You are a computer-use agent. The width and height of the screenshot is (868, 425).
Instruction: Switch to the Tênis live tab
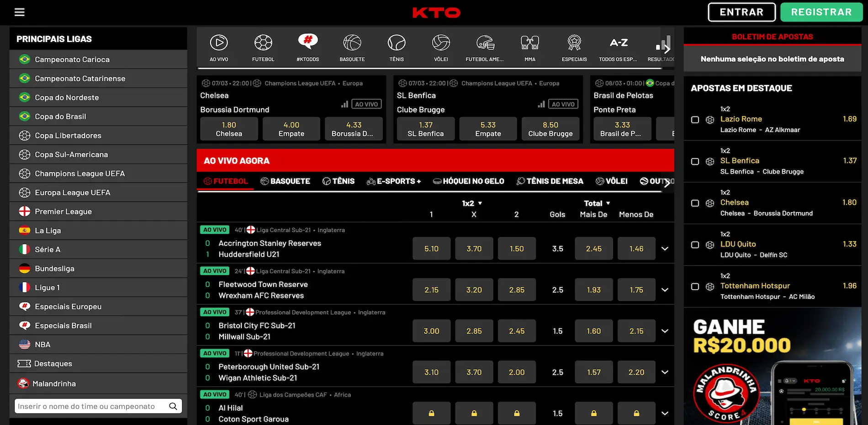point(339,181)
